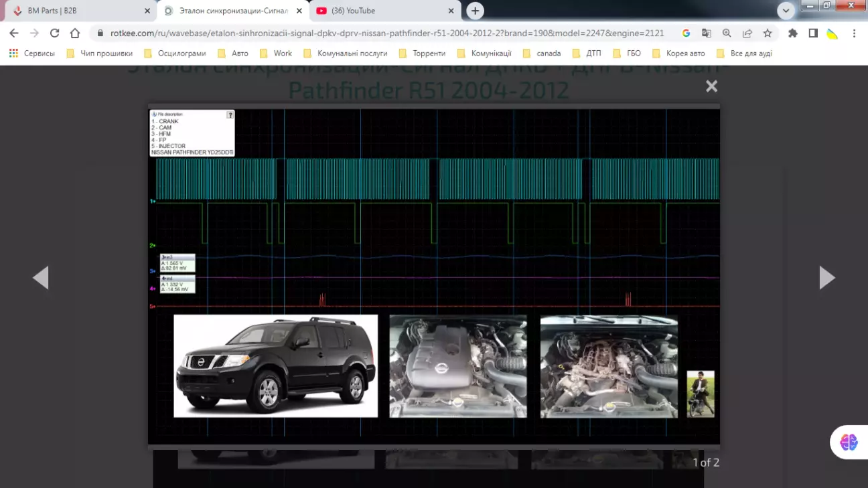Reload the current page
The image size is (868, 488).
(x=55, y=33)
